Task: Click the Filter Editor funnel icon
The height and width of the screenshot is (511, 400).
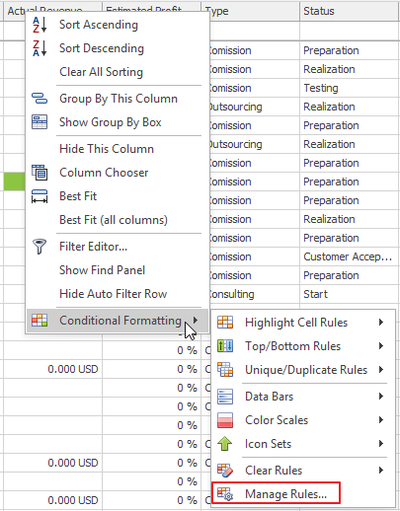Action: pyautogui.click(x=40, y=247)
